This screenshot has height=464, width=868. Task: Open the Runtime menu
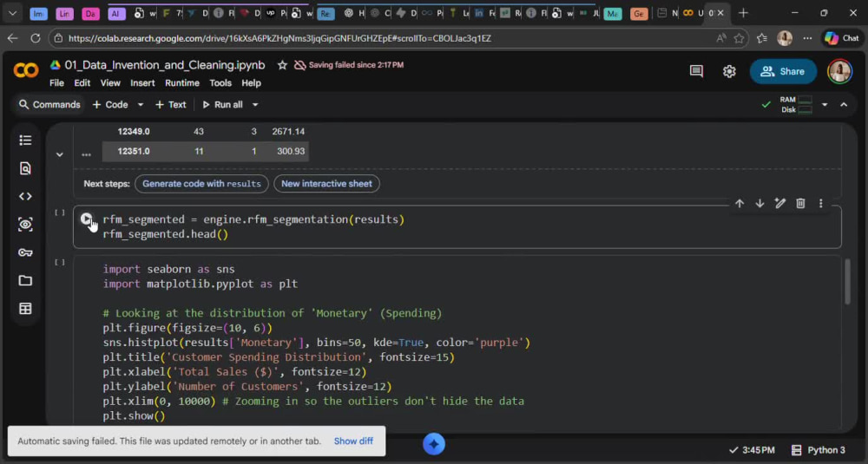[182, 83]
